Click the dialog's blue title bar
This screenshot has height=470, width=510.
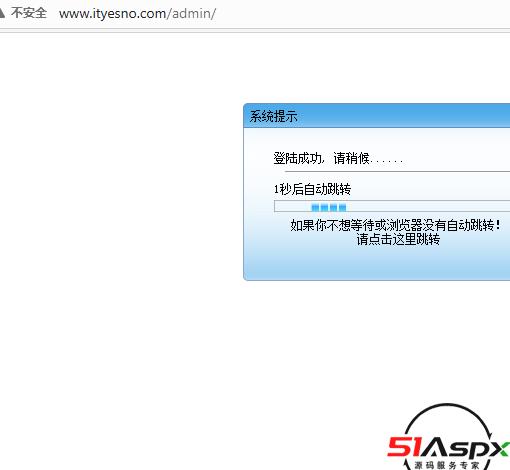tap(377, 116)
